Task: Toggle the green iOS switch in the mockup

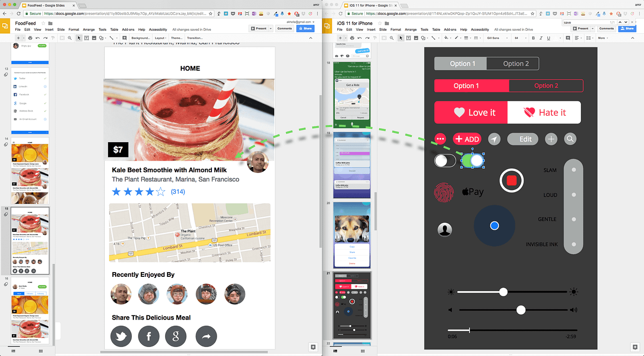Action: click(472, 160)
